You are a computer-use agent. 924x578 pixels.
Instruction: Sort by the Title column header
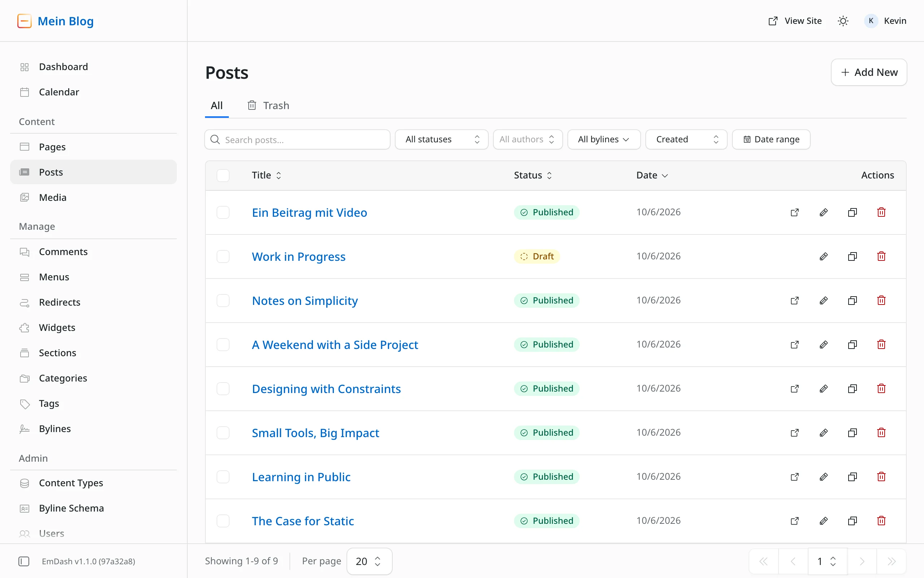[266, 176]
